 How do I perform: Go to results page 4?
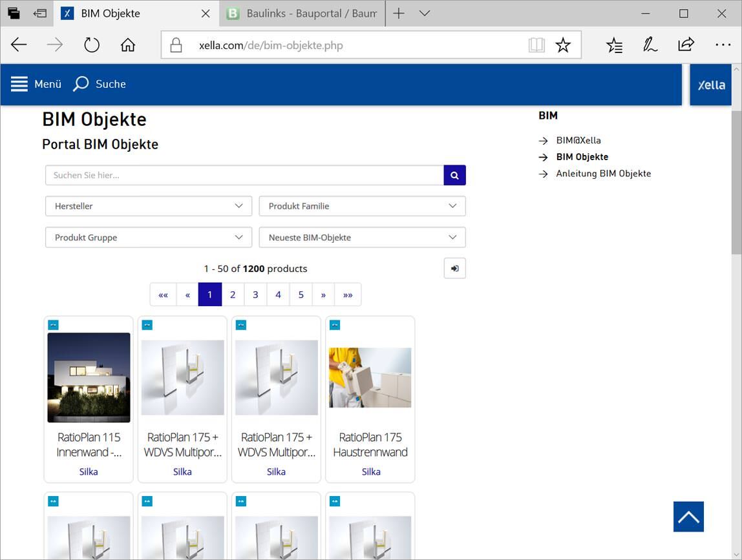(278, 295)
